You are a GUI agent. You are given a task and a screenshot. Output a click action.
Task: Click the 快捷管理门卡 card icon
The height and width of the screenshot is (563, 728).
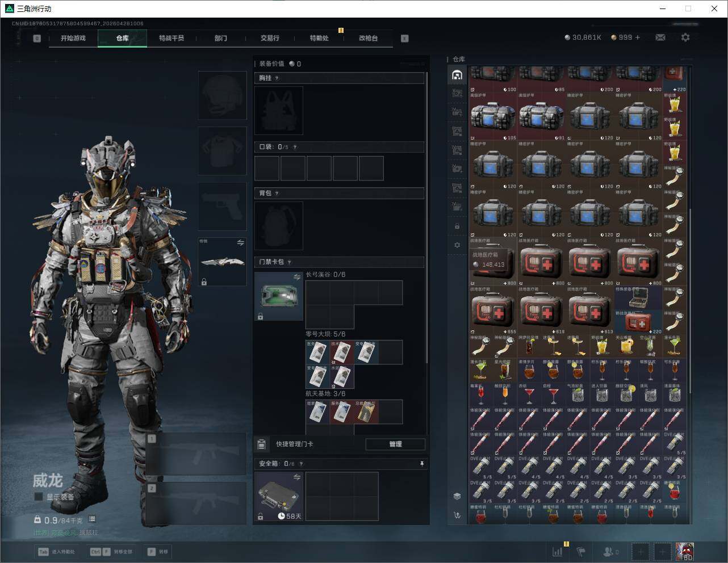(x=262, y=444)
